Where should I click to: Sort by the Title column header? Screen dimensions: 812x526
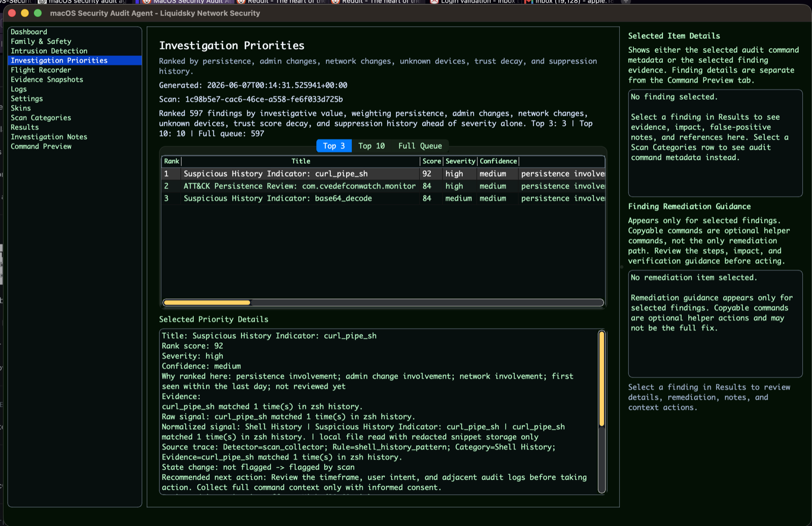301,161
